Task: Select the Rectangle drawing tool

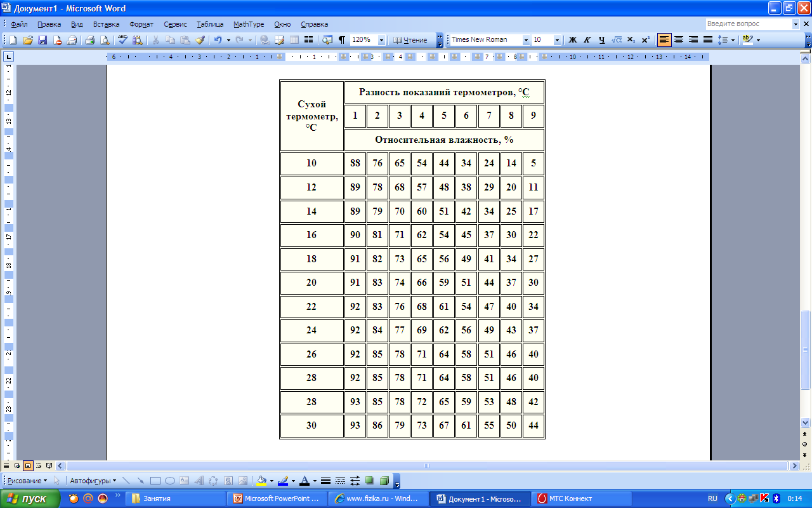Action: click(x=155, y=481)
